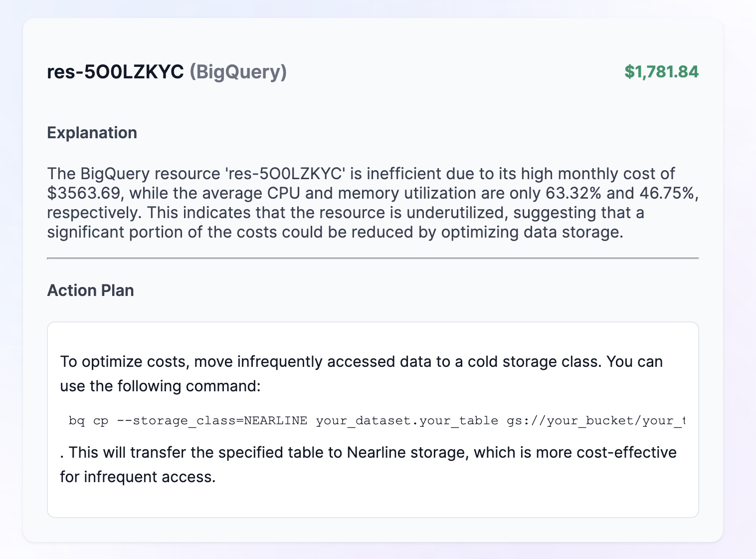756x559 pixels.
Task: Click the (BigQuery) service label
Action: tap(238, 72)
